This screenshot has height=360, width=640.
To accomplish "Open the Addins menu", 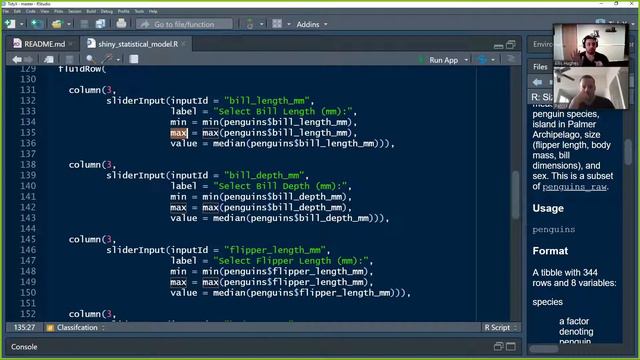I will tap(312, 24).
